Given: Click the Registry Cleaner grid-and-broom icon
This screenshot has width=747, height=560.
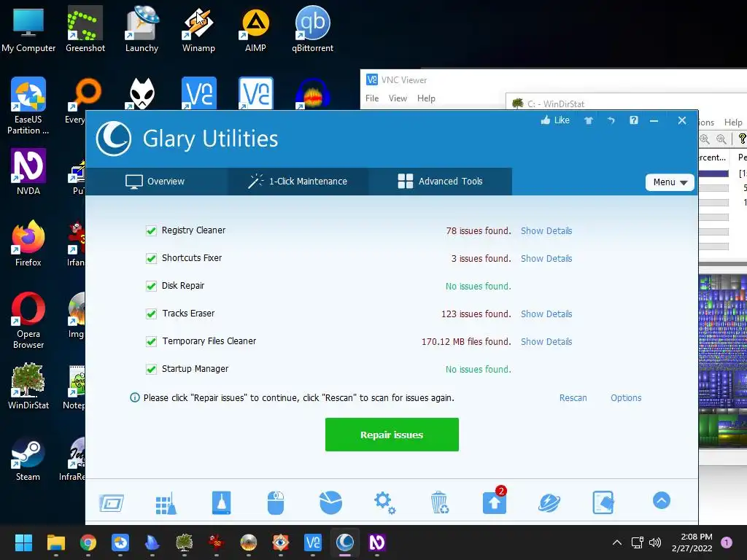Looking at the screenshot, I should click(x=166, y=503).
